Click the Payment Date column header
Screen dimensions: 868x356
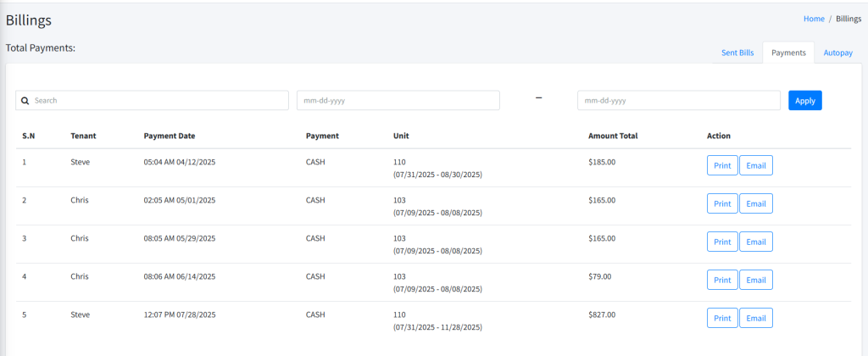click(170, 136)
